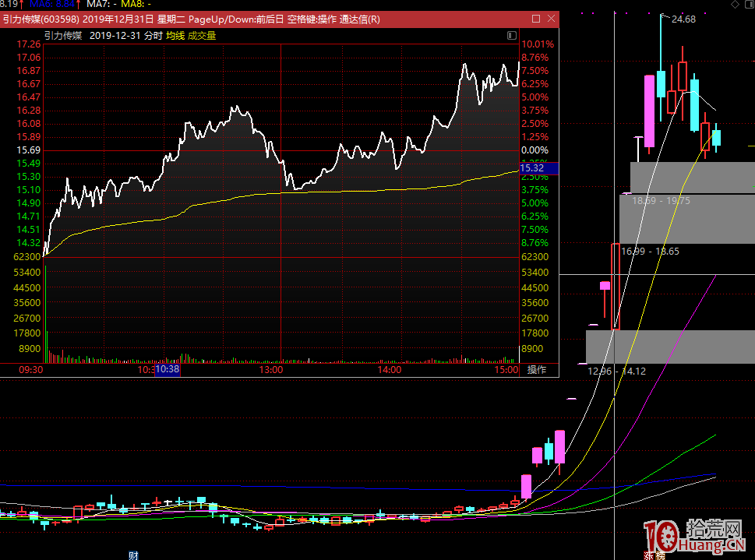755x560 pixels.
Task: Click the 15.32 blue price tag
Action: click(538, 167)
